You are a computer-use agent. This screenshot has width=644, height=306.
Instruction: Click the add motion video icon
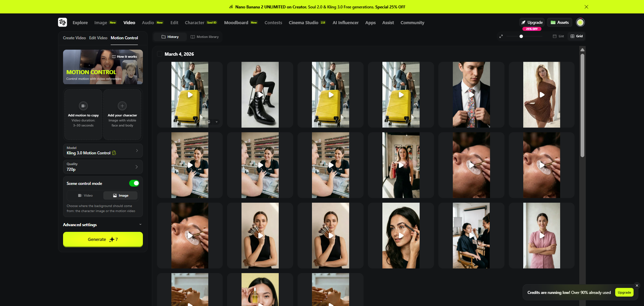tap(83, 106)
